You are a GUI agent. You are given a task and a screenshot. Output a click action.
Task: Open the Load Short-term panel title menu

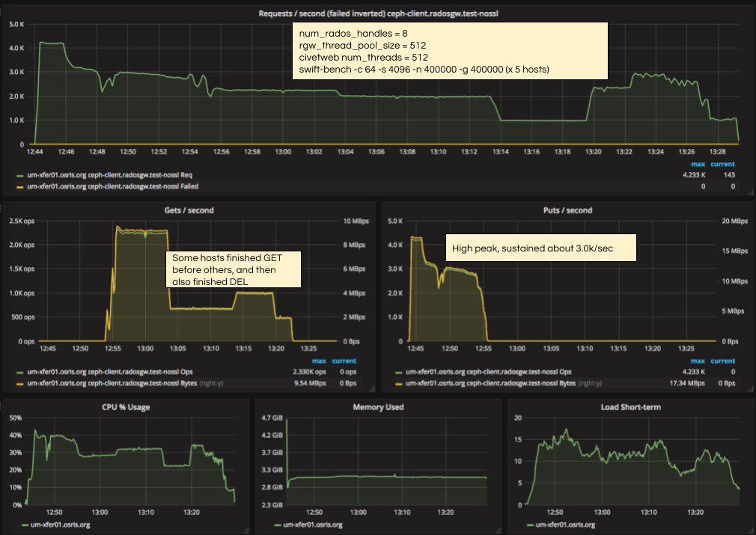[632, 407]
